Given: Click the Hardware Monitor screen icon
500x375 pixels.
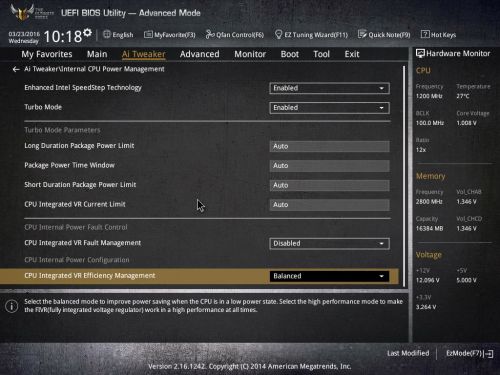Looking at the screenshot, I should (420, 53).
